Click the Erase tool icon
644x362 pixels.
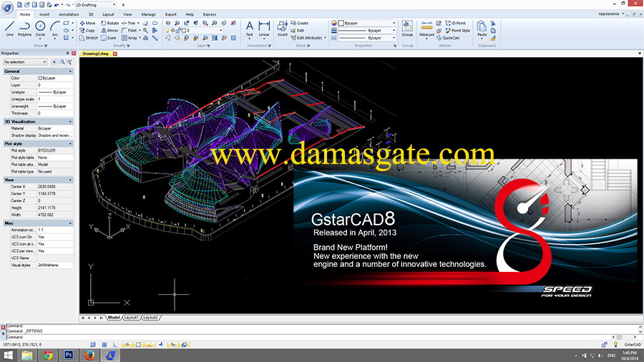(x=146, y=24)
